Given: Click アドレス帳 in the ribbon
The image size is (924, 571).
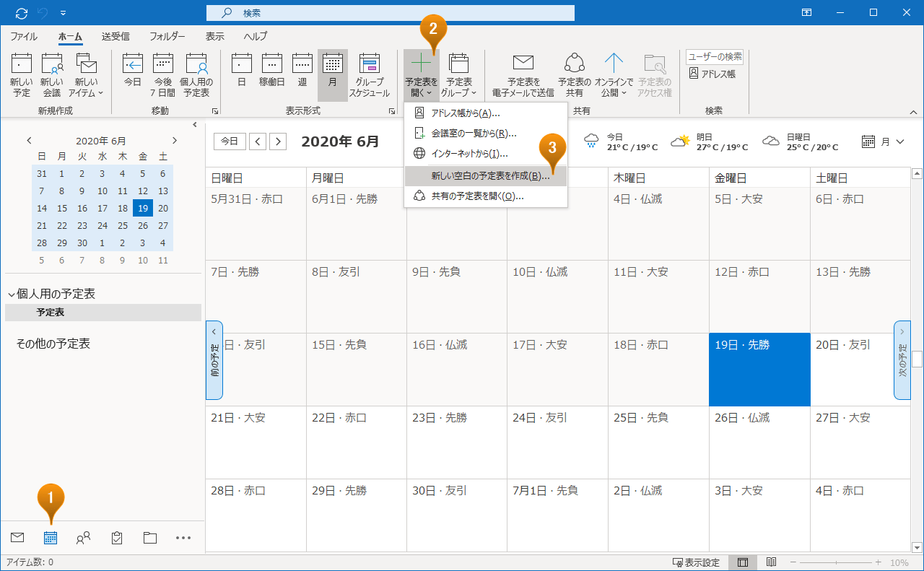Looking at the screenshot, I should point(712,74).
